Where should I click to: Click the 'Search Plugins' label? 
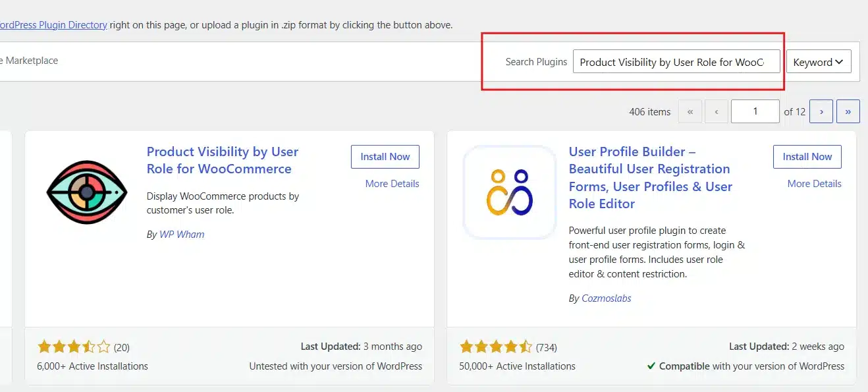[x=536, y=62]
